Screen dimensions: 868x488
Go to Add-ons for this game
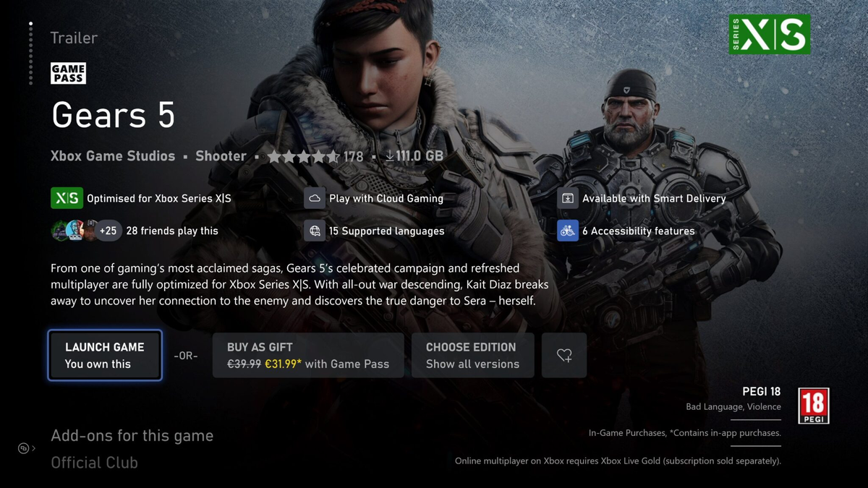coord(132,436)
